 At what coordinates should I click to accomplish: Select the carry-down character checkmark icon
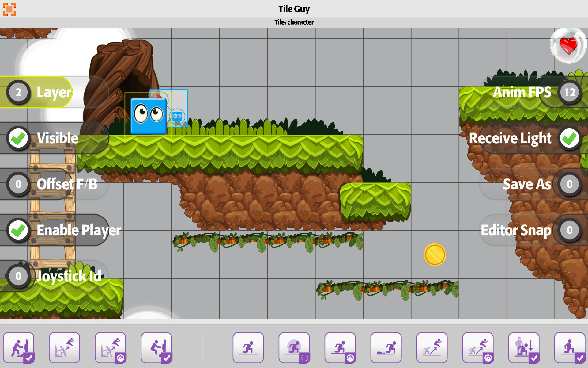524,347
